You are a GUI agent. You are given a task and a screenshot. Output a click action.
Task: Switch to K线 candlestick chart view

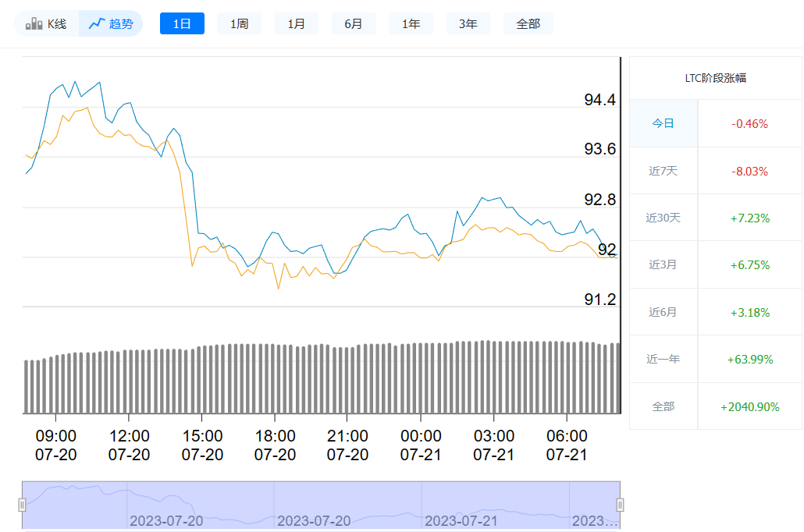(x=47, y=24)
